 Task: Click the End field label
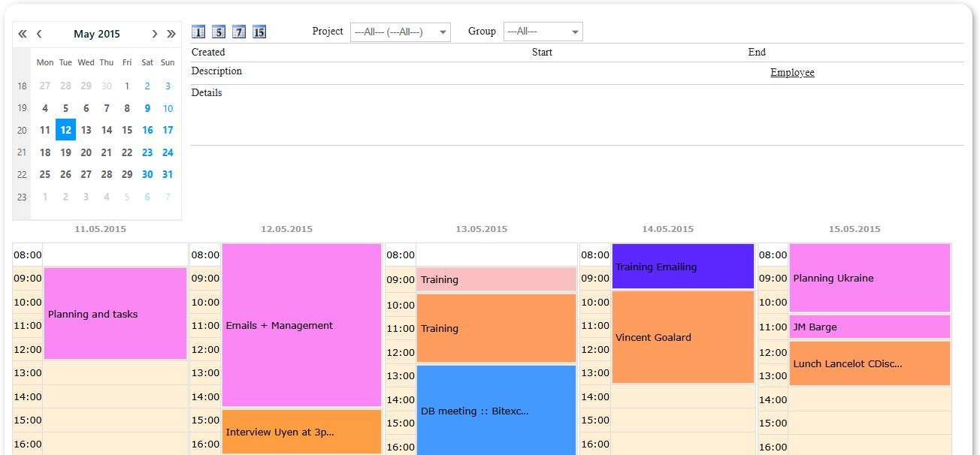coord(757,52)
